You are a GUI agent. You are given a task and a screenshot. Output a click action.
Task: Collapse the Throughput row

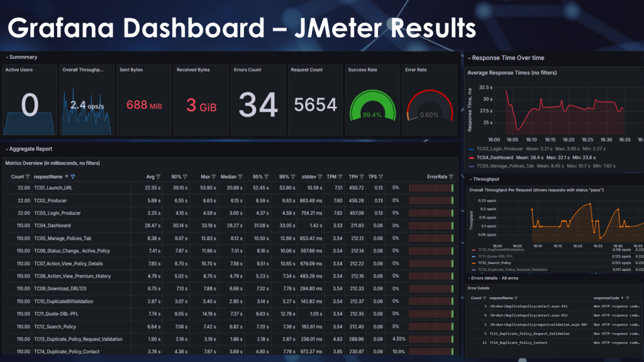[x=484, y=179]
